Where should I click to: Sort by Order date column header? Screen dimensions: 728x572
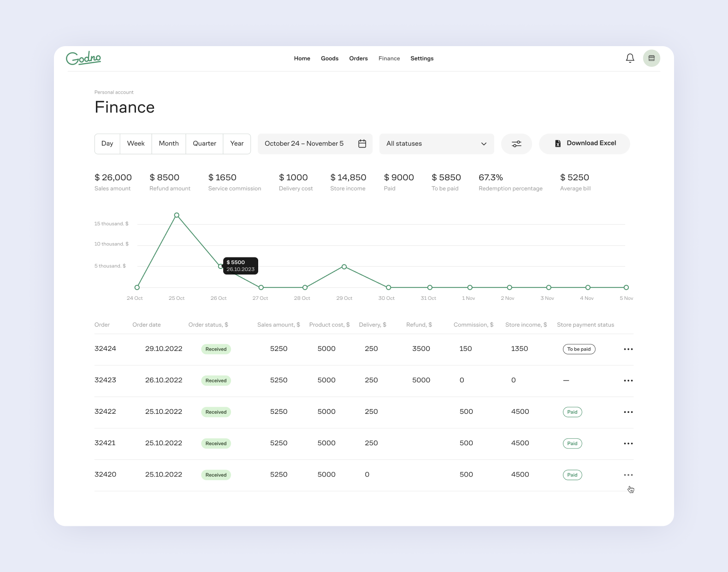[147, 325]
